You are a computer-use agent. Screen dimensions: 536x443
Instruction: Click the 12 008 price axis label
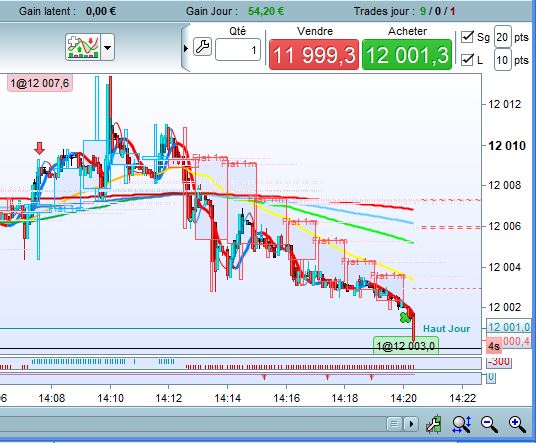pyautogui.click(x=505, y=185)
